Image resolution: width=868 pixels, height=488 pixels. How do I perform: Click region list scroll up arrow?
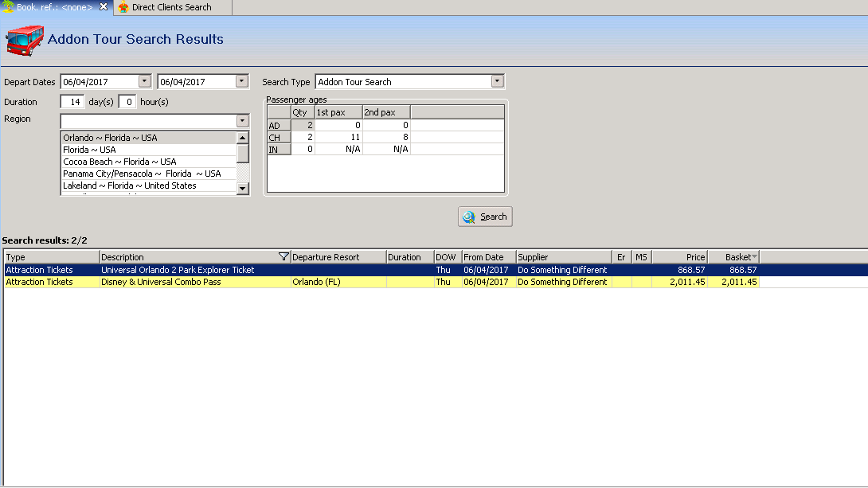pos(242,137)
